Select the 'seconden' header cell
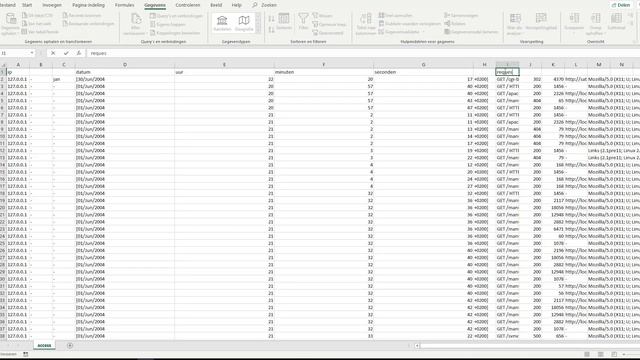Viewport: 640px width, 360px height. tap(423, 72)
